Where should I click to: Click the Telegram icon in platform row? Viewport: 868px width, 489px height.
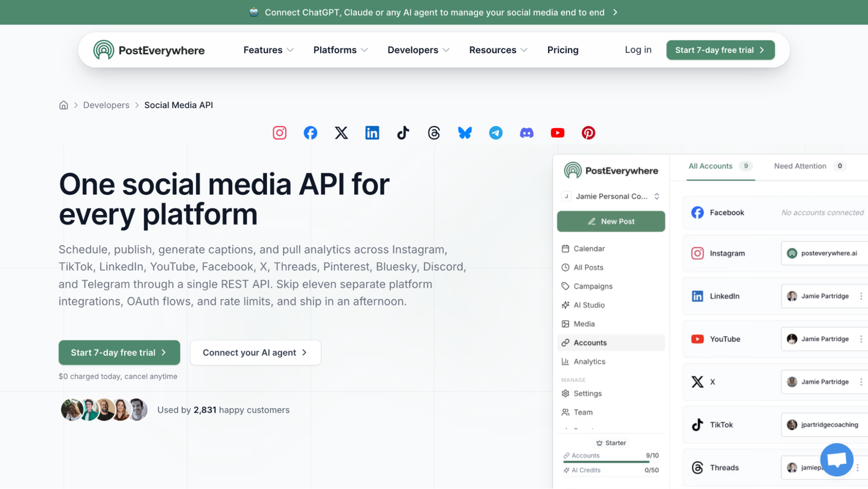(x=496, y=133)
